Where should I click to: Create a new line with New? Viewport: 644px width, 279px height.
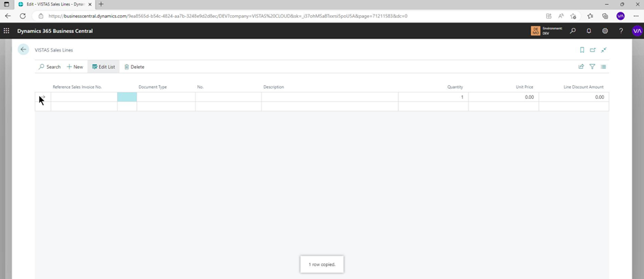pyautogui.click(x=74, y=67)
